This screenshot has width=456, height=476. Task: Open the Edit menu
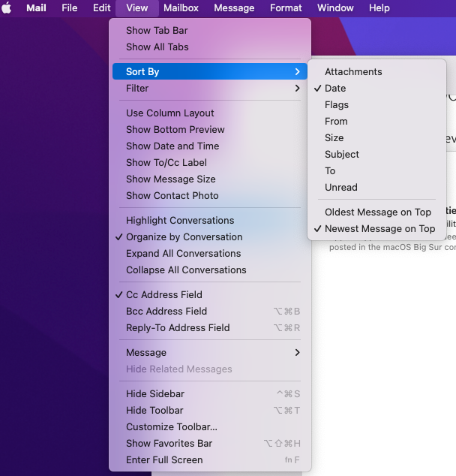tap(101, 8)
